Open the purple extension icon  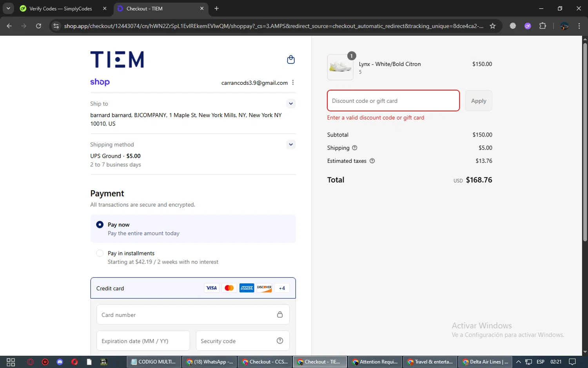coord(528,26)
